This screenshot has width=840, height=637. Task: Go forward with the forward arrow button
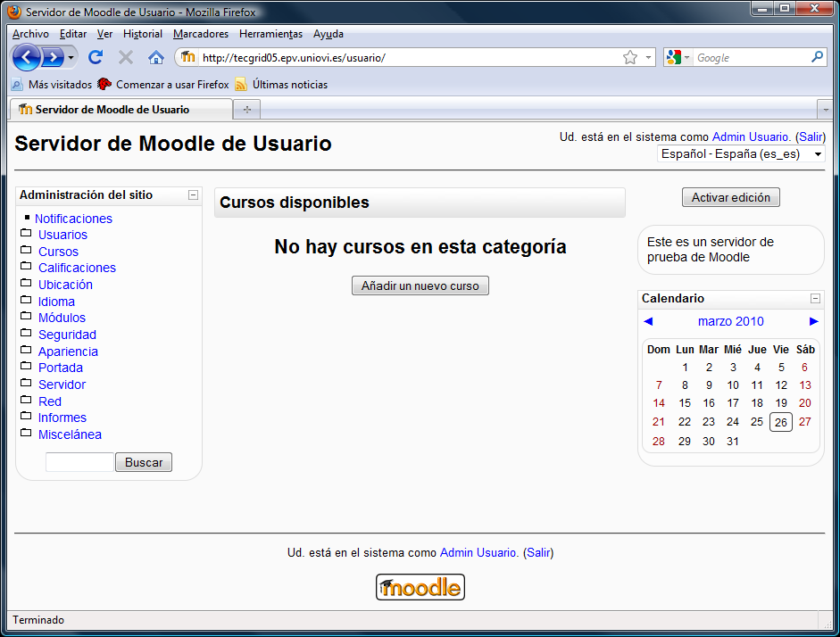point(53,57)
